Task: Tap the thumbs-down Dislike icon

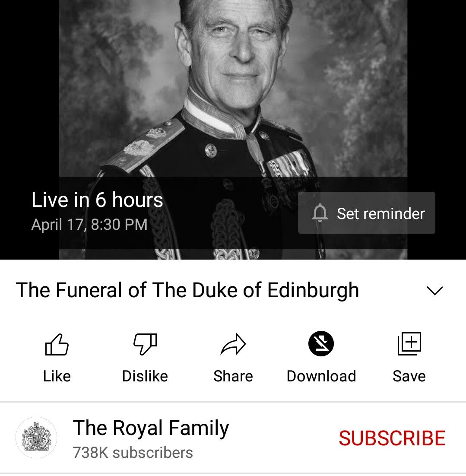Action: click(145, 344)
